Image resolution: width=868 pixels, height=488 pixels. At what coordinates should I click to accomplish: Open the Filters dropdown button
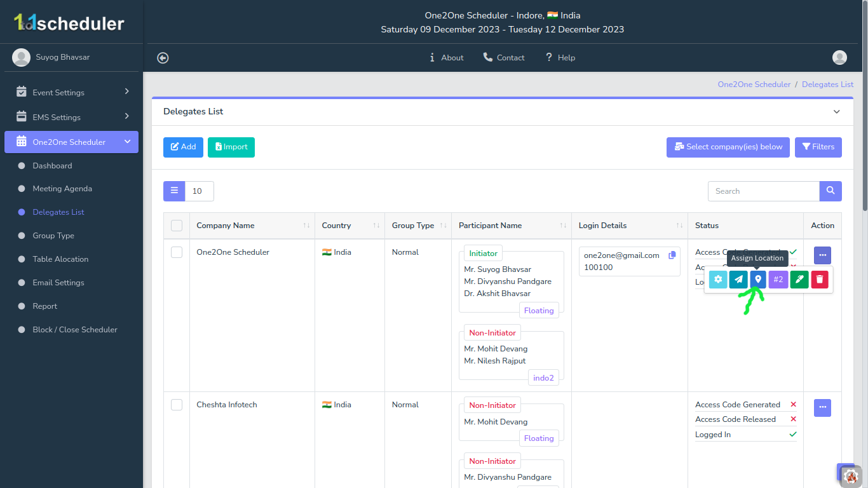[818, 147]
